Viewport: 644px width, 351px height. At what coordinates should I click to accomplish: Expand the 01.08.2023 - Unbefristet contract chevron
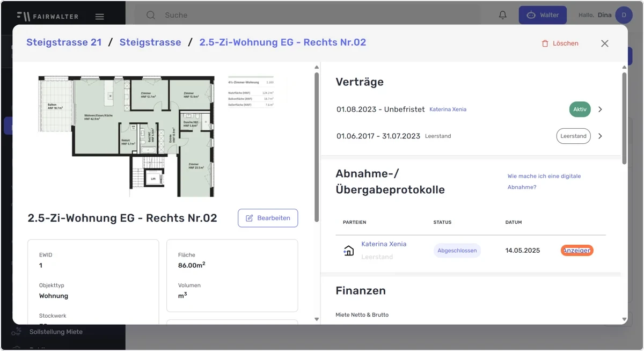[x=600, y=109]
